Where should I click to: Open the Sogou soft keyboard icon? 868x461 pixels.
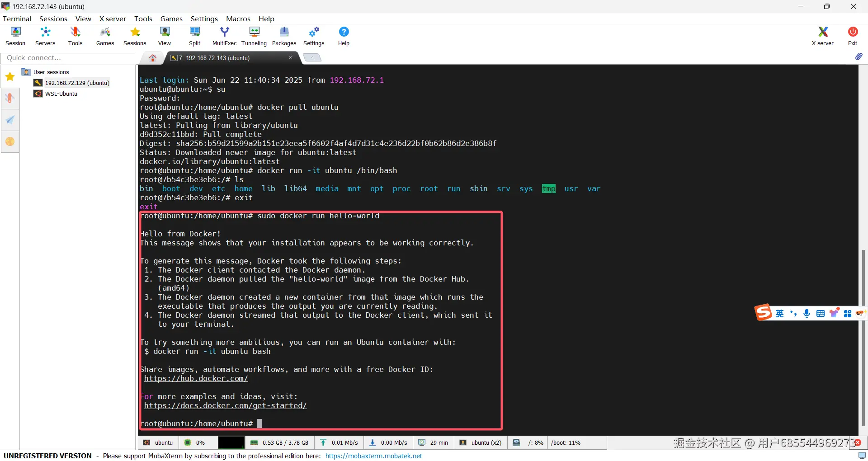pos(821,313)
